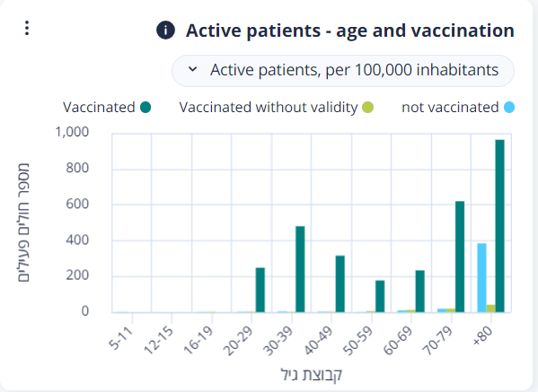The width and height of the screenshot is (538, 392).
Task: Toggle the Vaccinated without validity legend series
Action: (277, 108)
